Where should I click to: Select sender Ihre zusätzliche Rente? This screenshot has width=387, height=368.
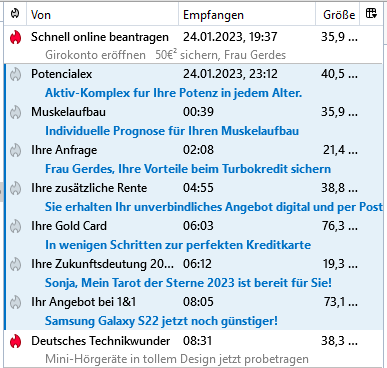(x=89, y=188)
